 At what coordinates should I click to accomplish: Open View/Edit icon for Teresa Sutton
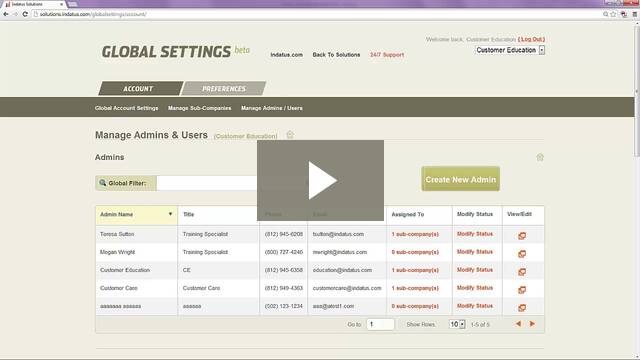tap(522, 236)
